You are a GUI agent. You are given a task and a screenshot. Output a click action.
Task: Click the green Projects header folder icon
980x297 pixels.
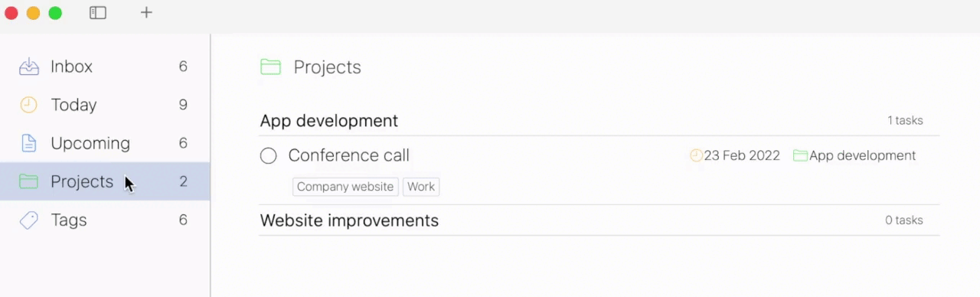270,67
